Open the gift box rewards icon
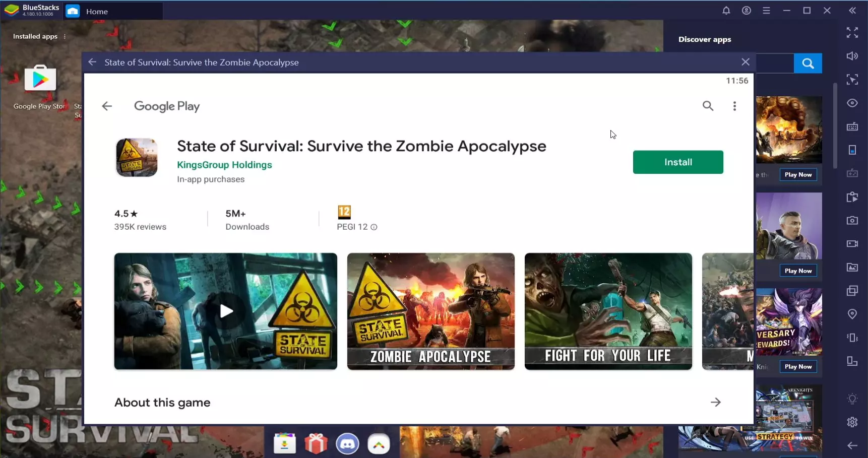868x458 pixels. pyautogui.click(x=316, y=444)
